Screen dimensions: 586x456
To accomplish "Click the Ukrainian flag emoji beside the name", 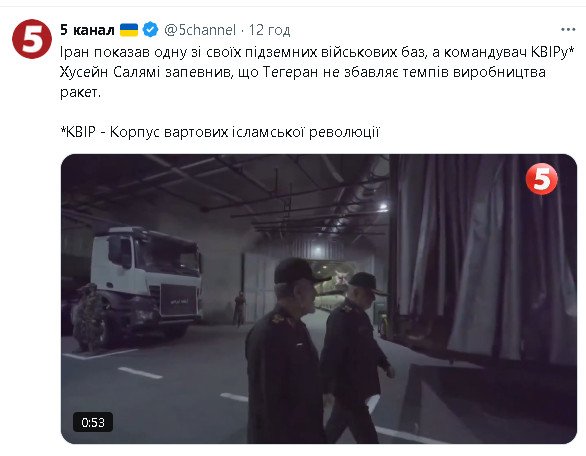I will (x=129, y=30).
